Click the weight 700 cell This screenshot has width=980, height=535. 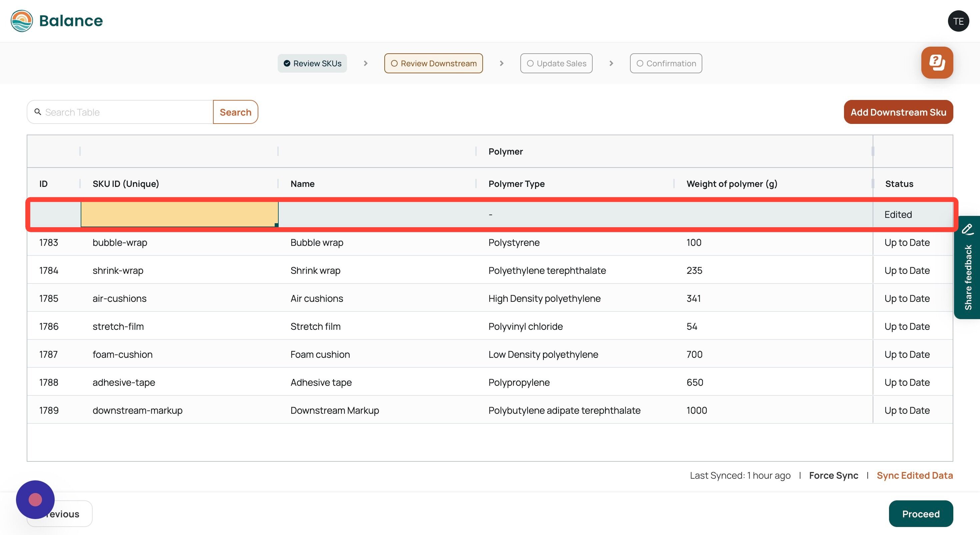click(x=773, y=354)
